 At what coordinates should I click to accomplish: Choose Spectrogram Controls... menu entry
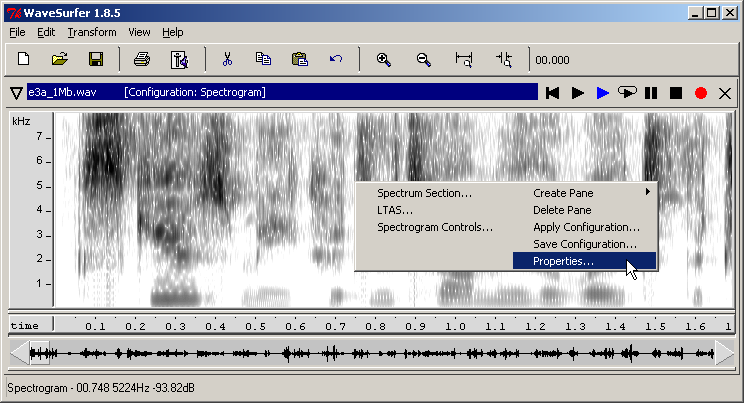click(x=435, y=227)
